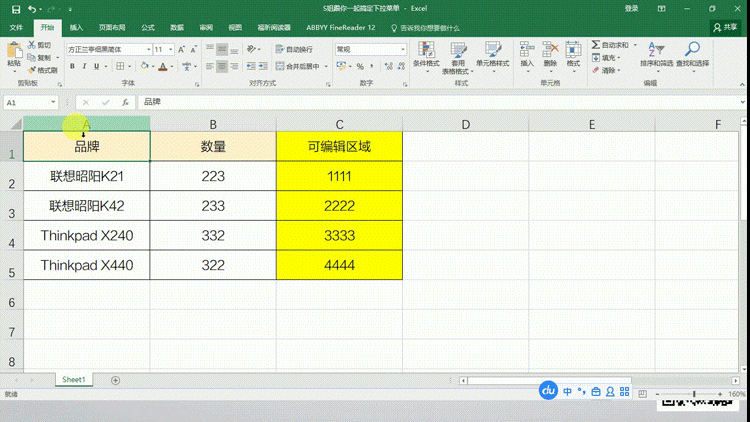The width and height of the screenshot is (750, 422).
Task: Open Conditional Formatting (条件格式)
Action: (x=426, y=57)
